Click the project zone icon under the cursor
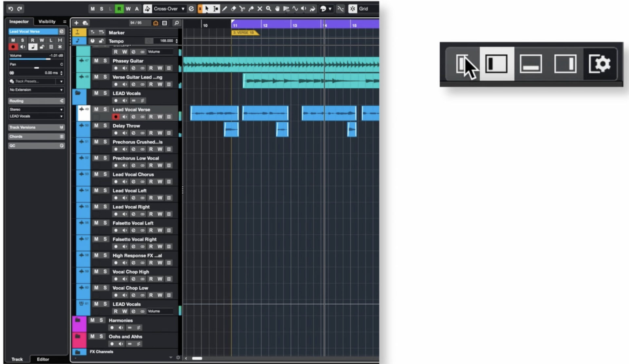Image resolution: width=629 pixels, height=364 pixels. (463, 64)
